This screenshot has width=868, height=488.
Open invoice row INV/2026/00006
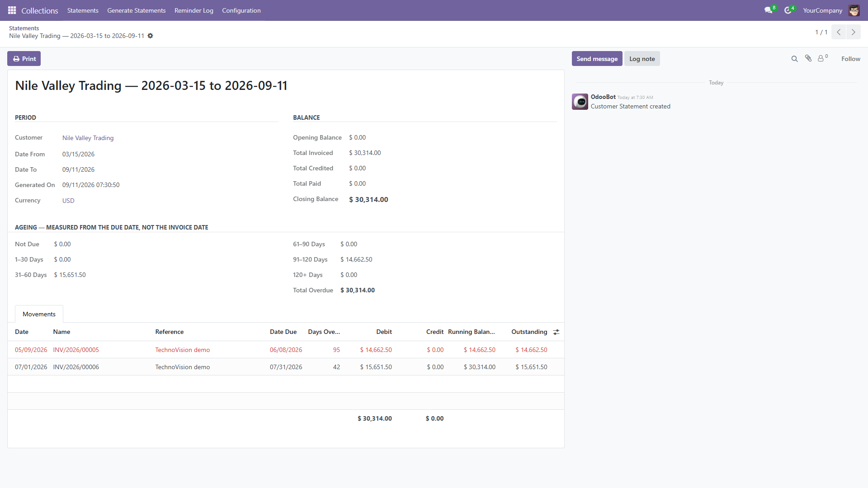click(286, 367)
